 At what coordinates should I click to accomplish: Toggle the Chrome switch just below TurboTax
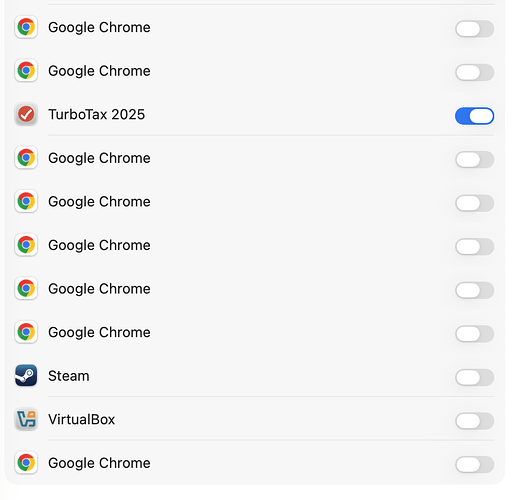point(474,160)
